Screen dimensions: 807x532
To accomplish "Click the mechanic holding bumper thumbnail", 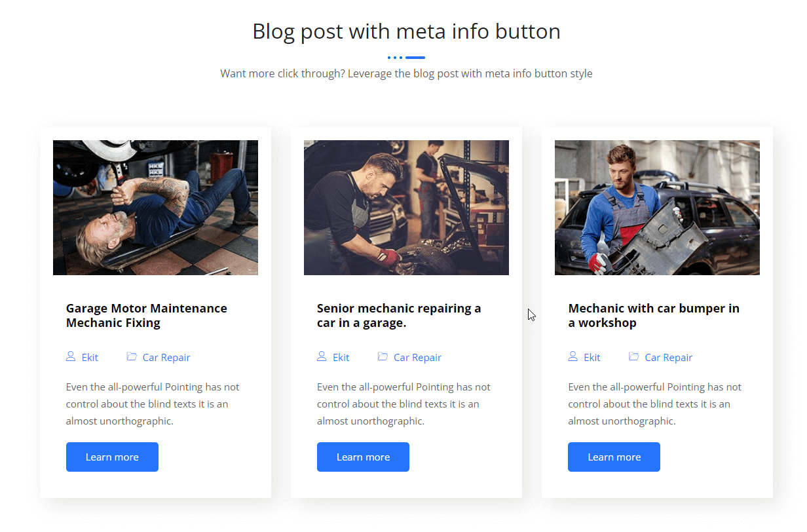I will (657, 208).
